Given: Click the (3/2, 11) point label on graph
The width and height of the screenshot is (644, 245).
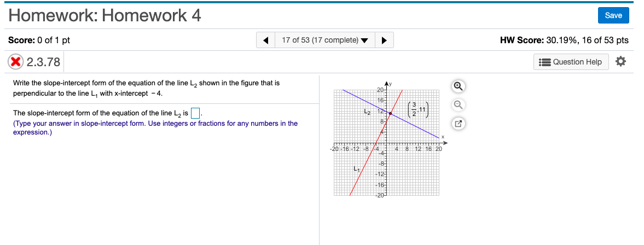Looking at the screenshot, I should coord(419,109).
